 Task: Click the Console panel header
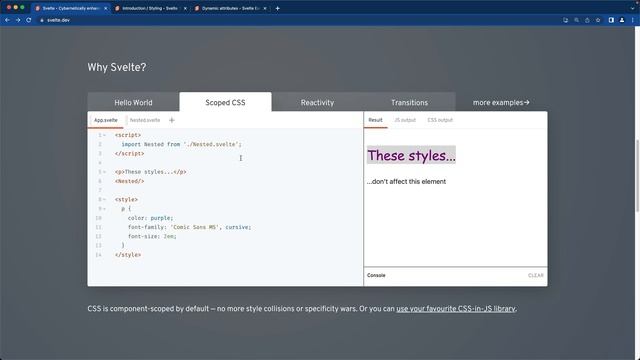(x=456, y=276)
